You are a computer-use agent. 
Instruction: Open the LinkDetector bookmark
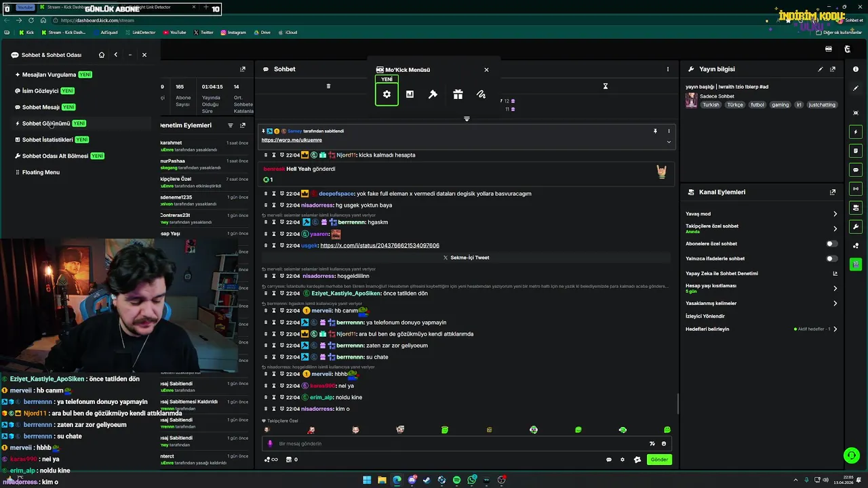pyautogui.click(x=140, y=32)
